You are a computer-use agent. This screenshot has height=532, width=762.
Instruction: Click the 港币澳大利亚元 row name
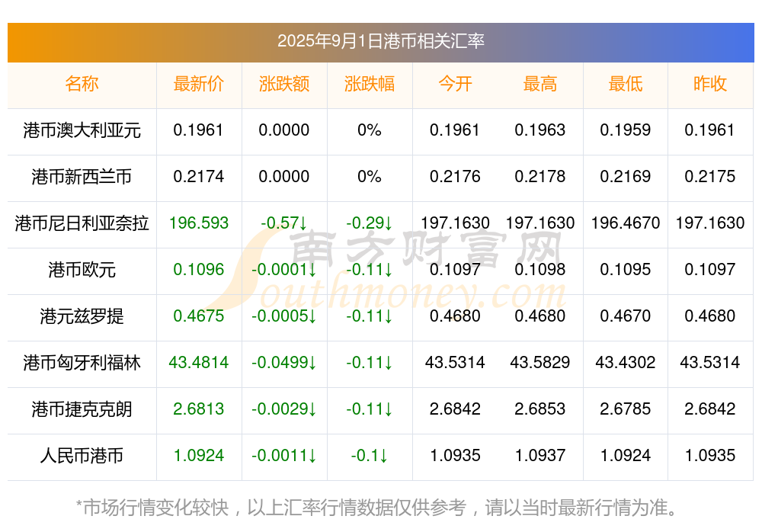tap(82, 130)
